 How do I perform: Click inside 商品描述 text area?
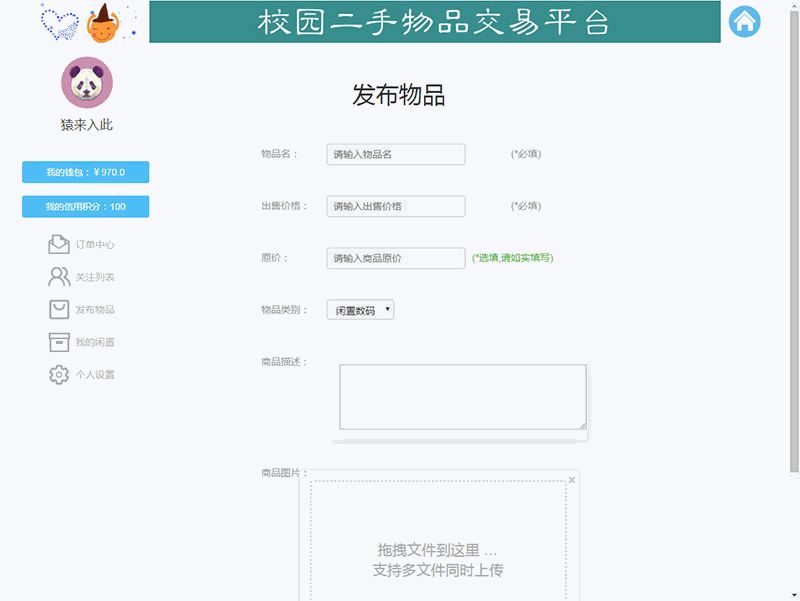[462, 396]
